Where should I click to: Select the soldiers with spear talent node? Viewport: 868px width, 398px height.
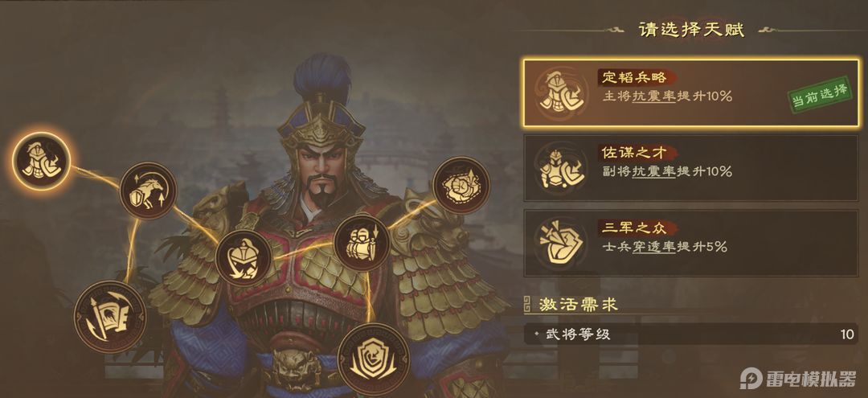tap(362, 244)
